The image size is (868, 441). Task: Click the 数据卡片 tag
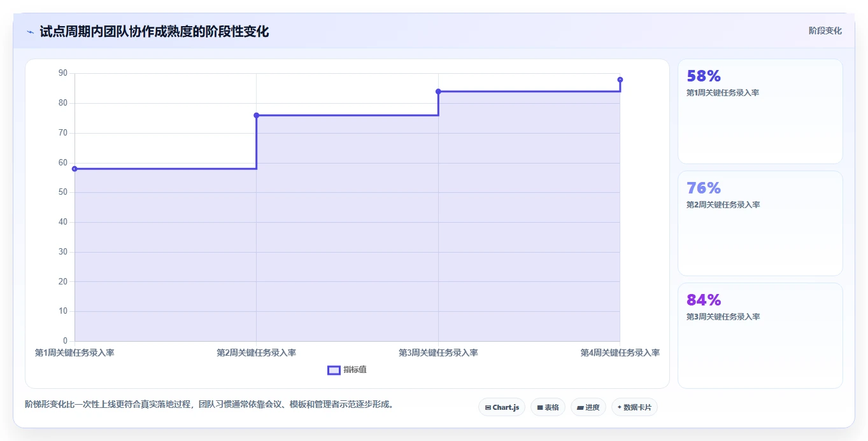[634, 407]
